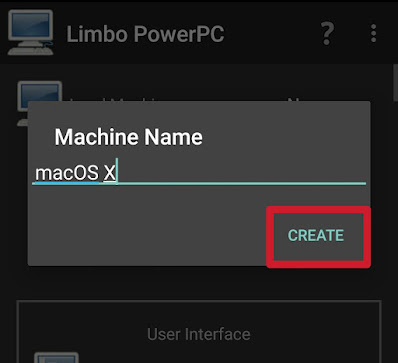This screenshot has width=398, height=363.
Task: Place cursor at the end of macOS X text
Action: (x=117, y=173)
